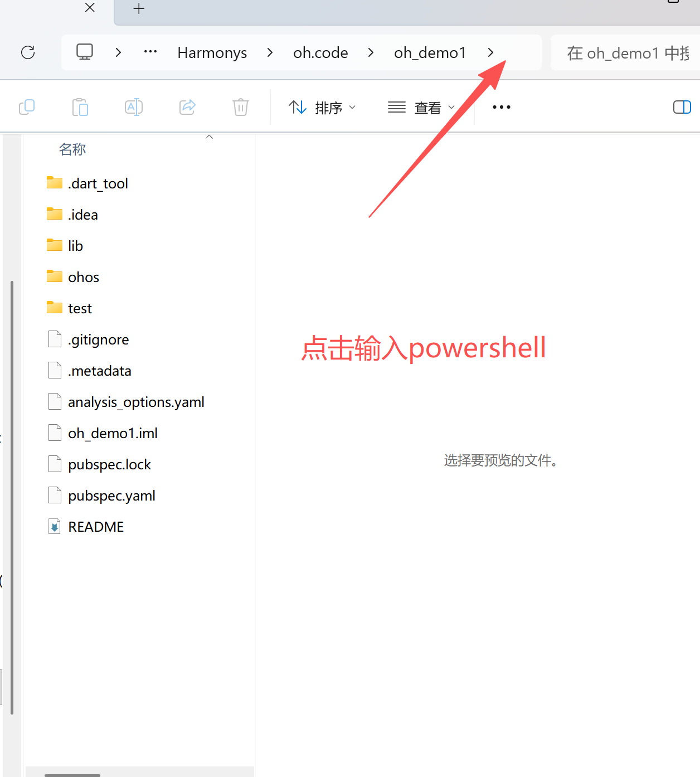Select the .gitignore file
700x777 pixels.
[x=98, y=339]
